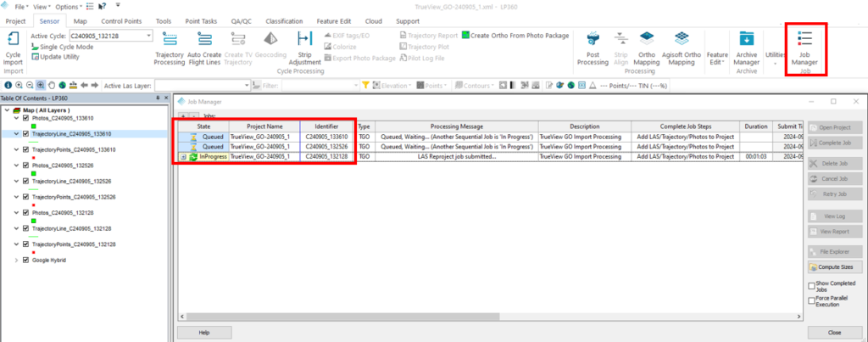The height and width of the screenshot is (342, 868).
Task: Open the Feature Edit ribbon dropdown
Action: click(717, 58)
